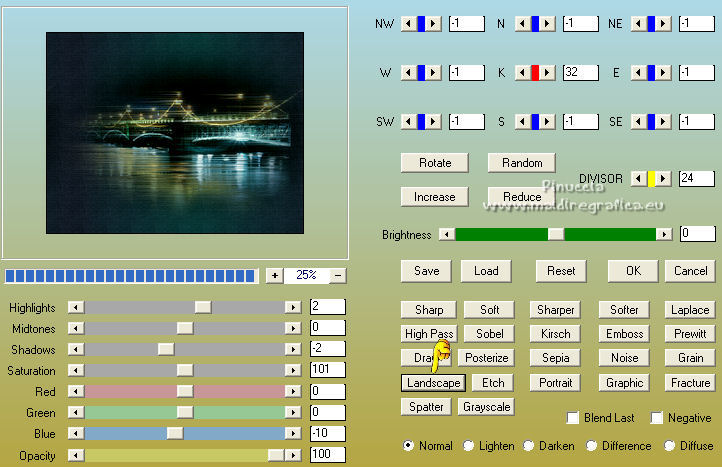Increase S value with right arrow
This screenshot has width=722, height=467.
[x=547, y=122]
